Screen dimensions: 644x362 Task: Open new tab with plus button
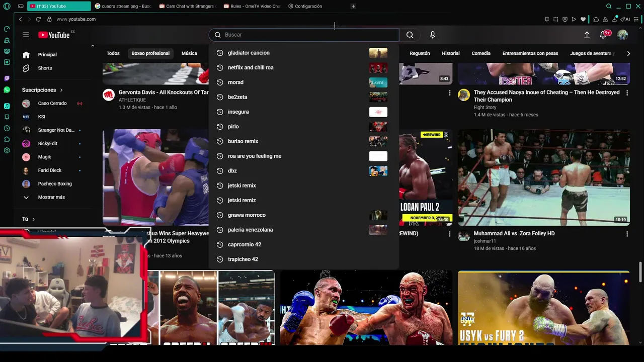pos(353,6)
